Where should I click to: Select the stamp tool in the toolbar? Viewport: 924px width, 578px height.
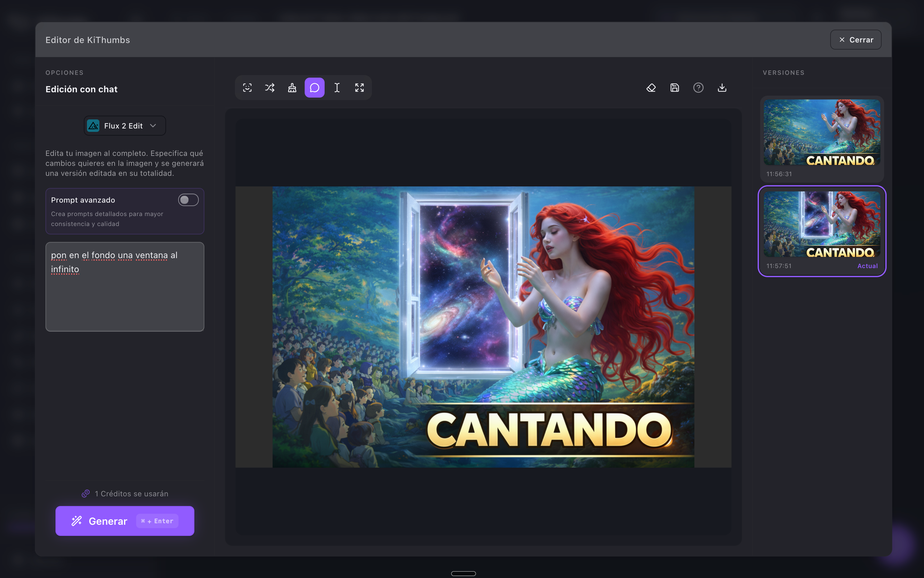click(292, 88)
